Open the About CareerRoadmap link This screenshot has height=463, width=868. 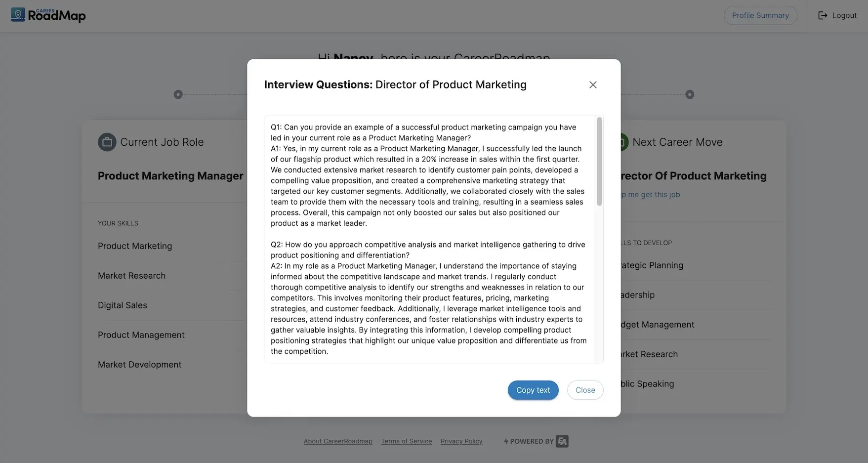[x=338, y=441]
